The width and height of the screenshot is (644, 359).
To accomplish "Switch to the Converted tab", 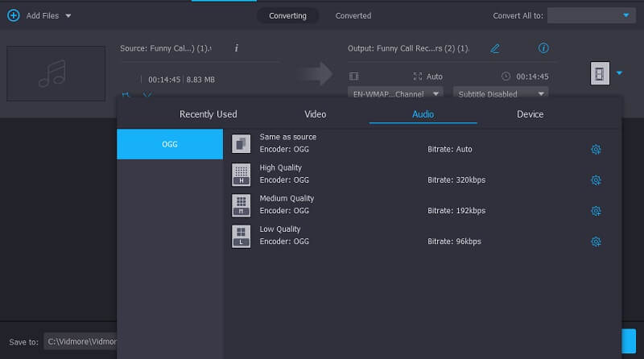I will pos(353,15).
